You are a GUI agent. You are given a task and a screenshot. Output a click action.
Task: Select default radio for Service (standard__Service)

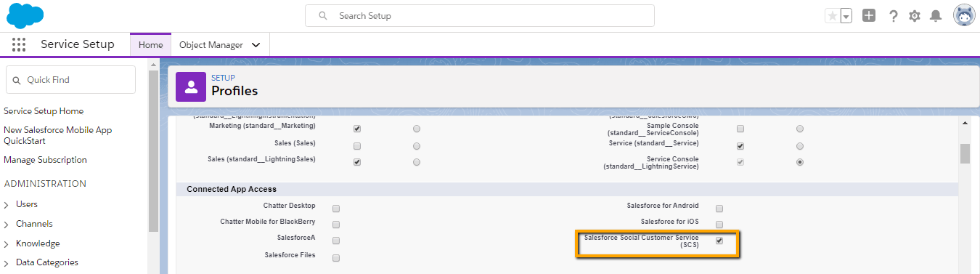pos(799,146)
